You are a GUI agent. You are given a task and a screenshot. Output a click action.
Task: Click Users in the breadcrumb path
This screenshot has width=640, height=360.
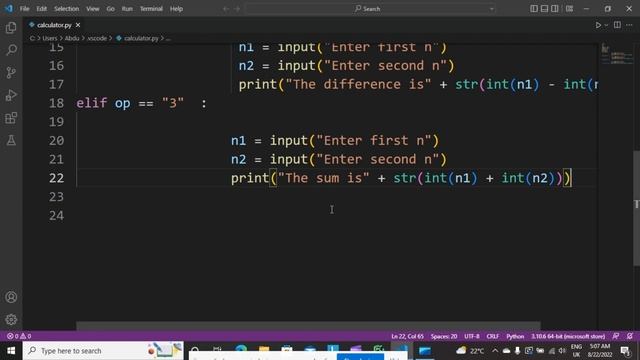[50, 38]
